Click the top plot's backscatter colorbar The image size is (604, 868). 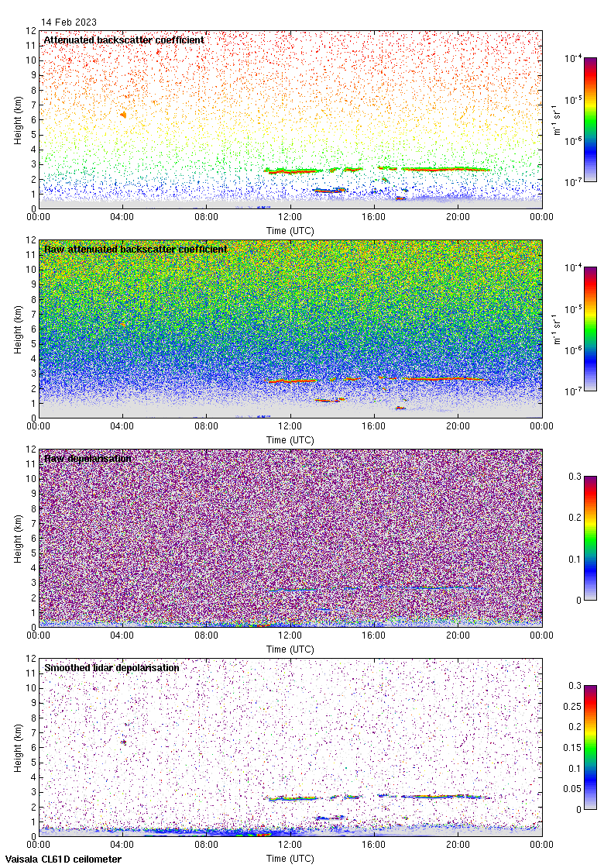click(590, 119)
